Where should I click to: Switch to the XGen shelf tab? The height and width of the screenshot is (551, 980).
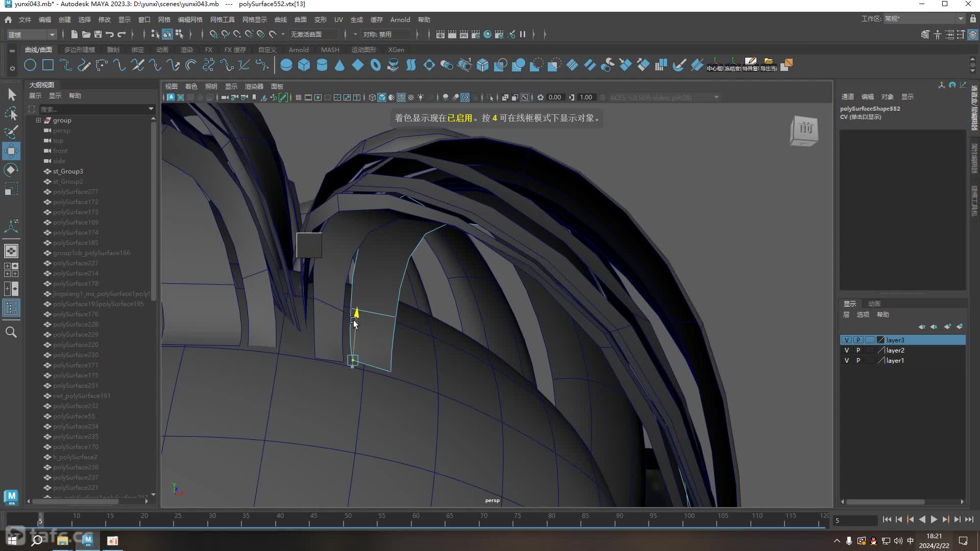(396, 49)
